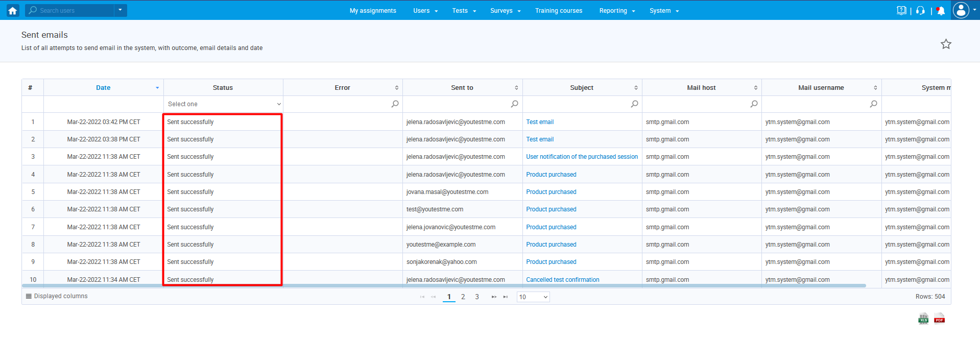Click the user profile avatar
The width and height of the screenshot is (980, 339).
[961, 10]
